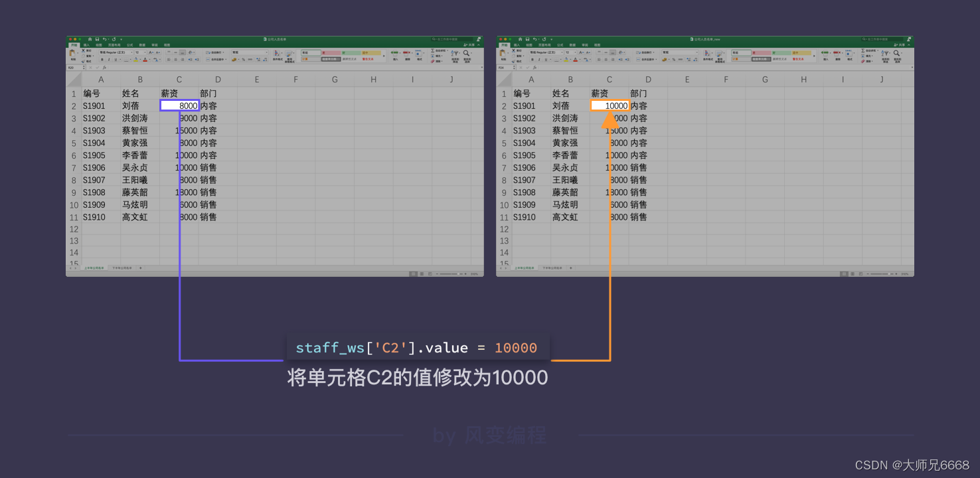980x478 pixels.
Task: Toggle Italic in the left window ribbon
Action: pos(109,60)
